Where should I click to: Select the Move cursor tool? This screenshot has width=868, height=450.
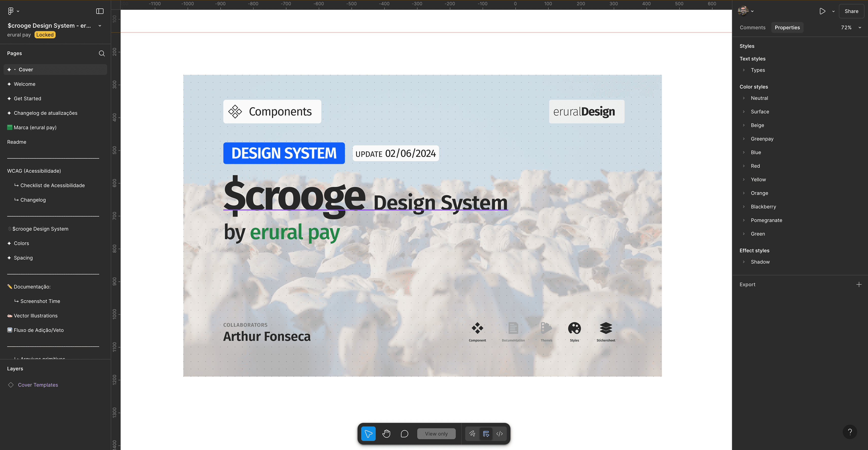click(368, 433)
